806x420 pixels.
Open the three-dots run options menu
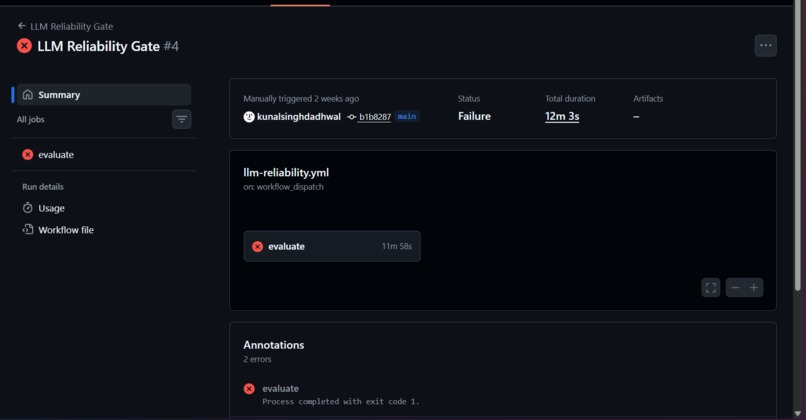click(765, 46)
